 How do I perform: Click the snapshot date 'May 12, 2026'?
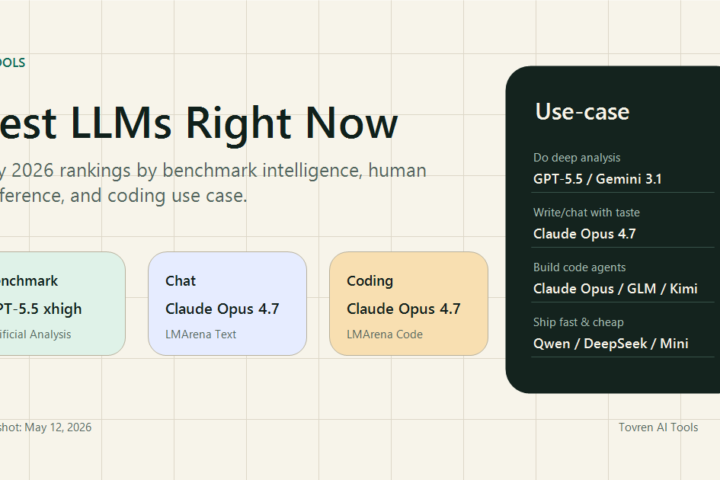click(58, 427)
